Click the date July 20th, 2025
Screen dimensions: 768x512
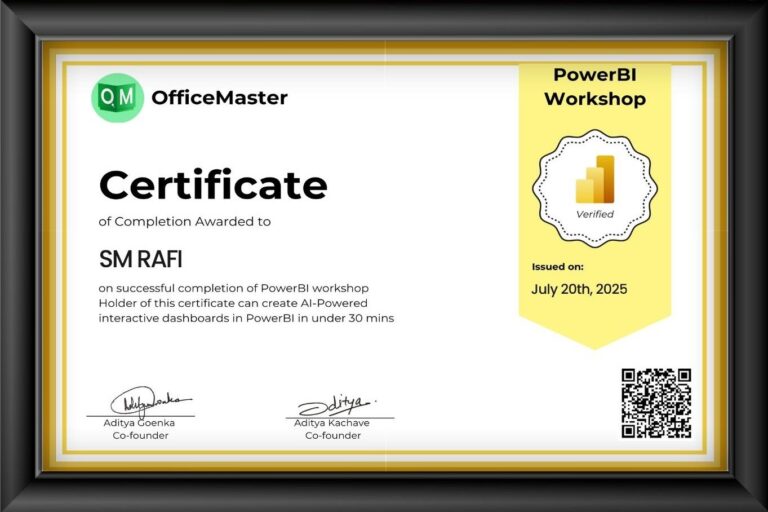(579, 289)
